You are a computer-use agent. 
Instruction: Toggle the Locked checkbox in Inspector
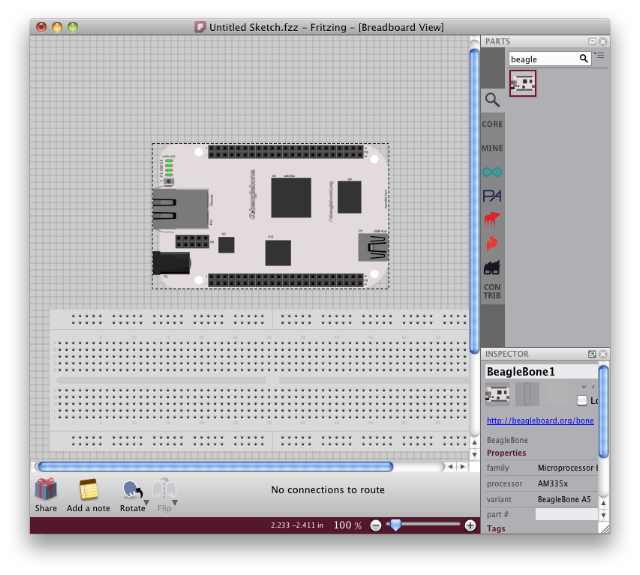582,400
